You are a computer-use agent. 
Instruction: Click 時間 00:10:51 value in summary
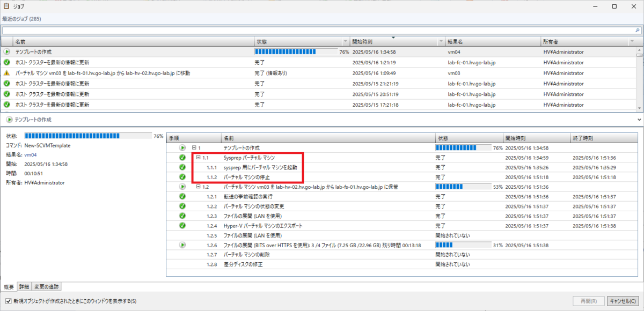coord(34,173)
